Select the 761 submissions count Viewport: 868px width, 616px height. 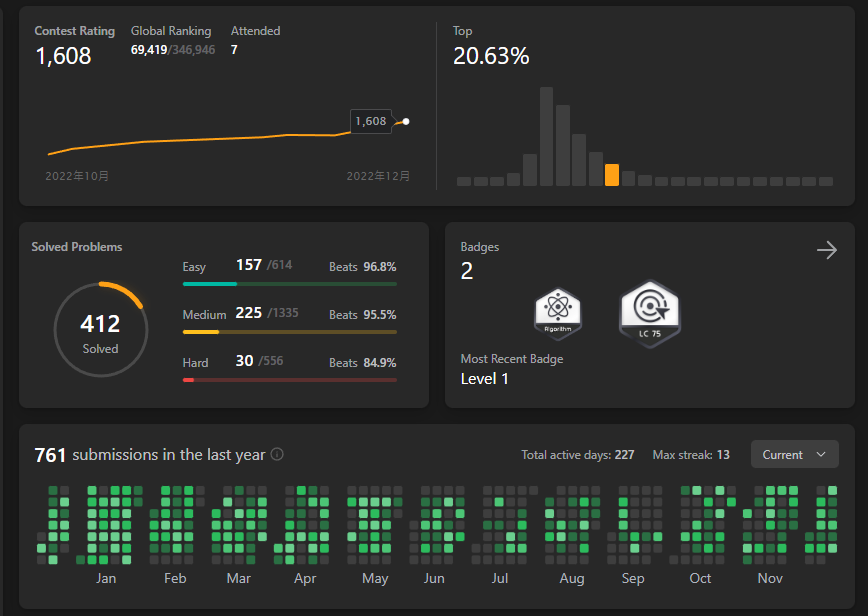click(50, 455)
